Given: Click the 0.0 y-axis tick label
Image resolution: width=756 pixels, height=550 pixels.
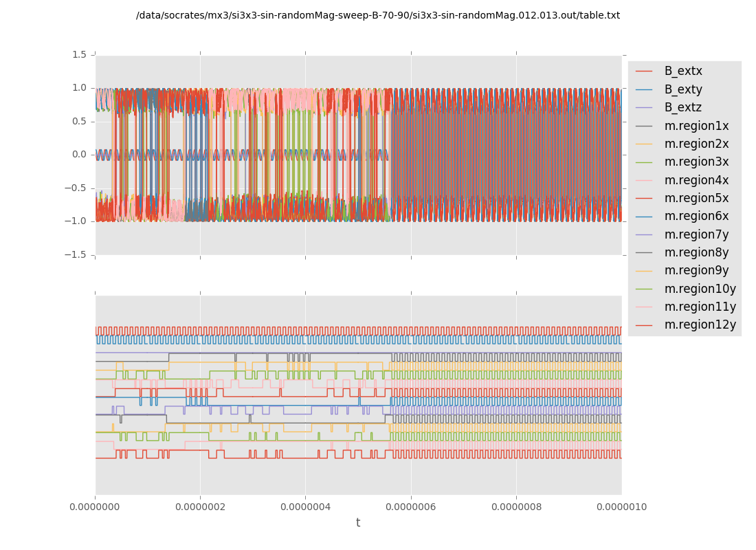Looking at the screenshot, I should click(79, 155).
